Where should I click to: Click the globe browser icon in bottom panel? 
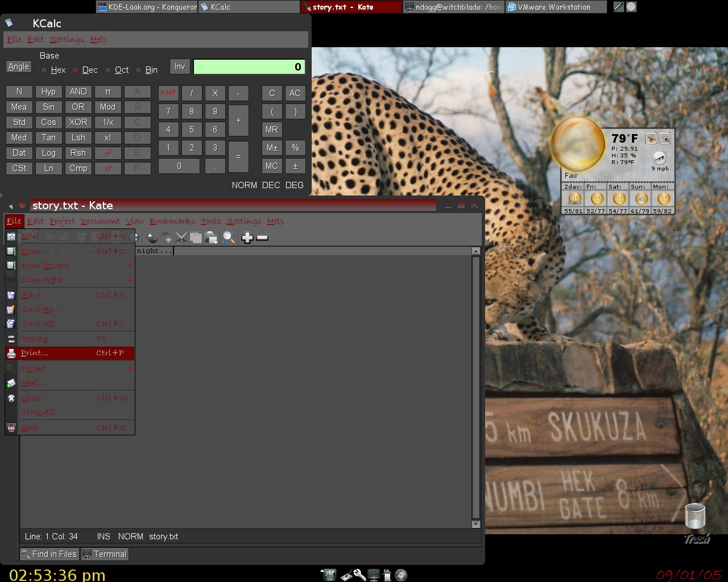(401, 575)
